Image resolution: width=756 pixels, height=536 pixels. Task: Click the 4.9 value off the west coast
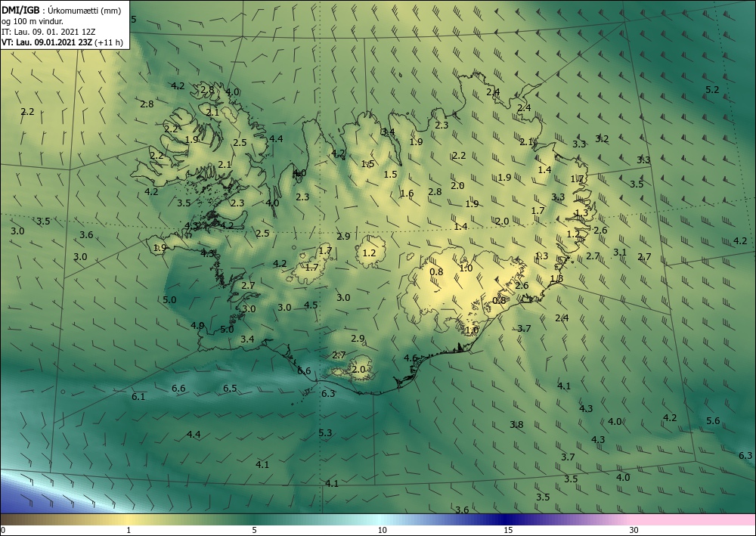[x=197, y=325]
